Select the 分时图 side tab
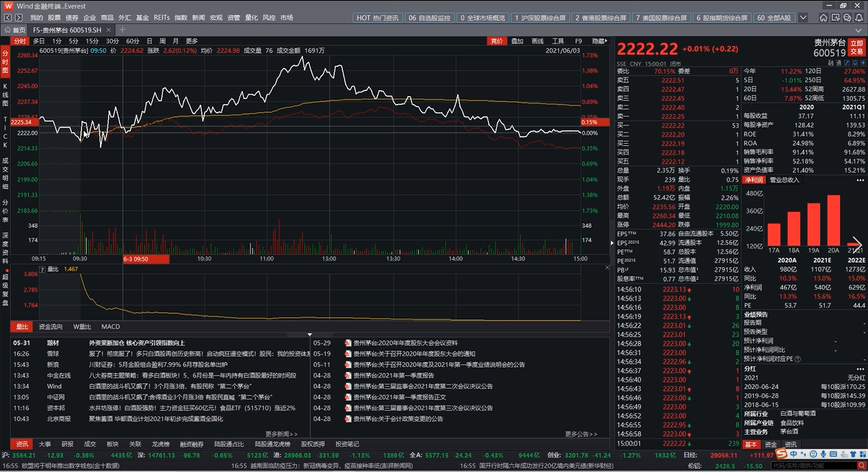868x472 pixels. (x=5, y=62)
